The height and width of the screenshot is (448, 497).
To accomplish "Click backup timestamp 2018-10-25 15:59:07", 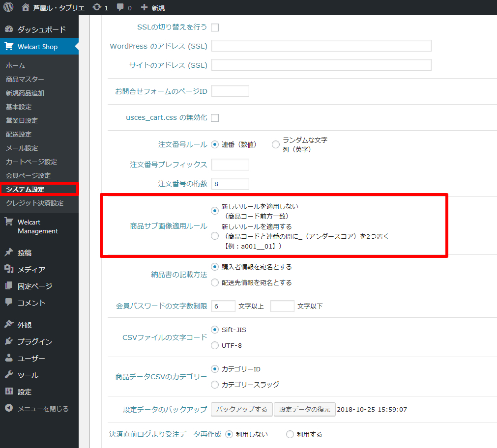I will click(x=372, y=409).
